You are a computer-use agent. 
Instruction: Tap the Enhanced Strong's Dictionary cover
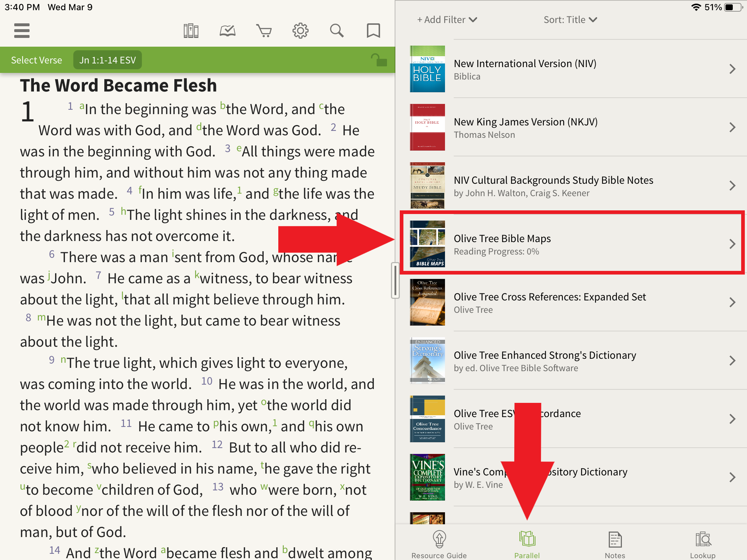coord(427,361)
